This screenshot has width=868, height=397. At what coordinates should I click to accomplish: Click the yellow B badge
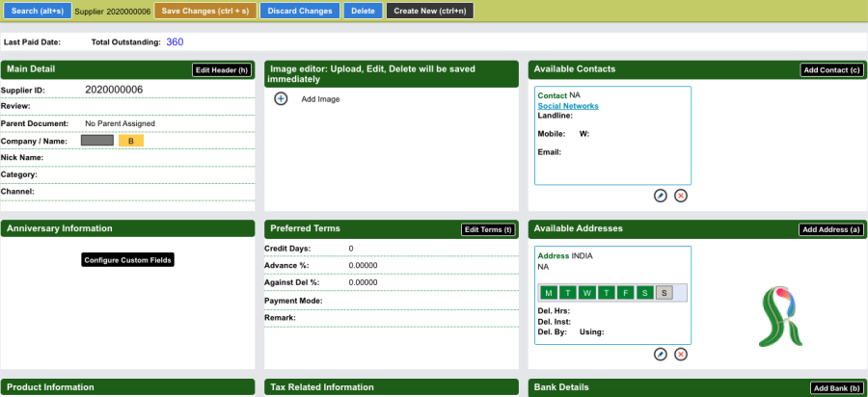click(131, 141)
